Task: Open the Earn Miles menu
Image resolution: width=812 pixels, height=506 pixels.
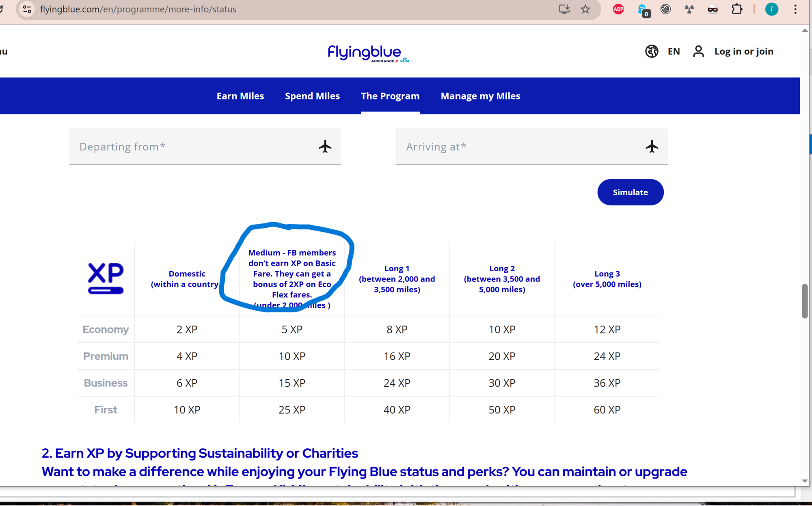Action: [x=240, y=96]
